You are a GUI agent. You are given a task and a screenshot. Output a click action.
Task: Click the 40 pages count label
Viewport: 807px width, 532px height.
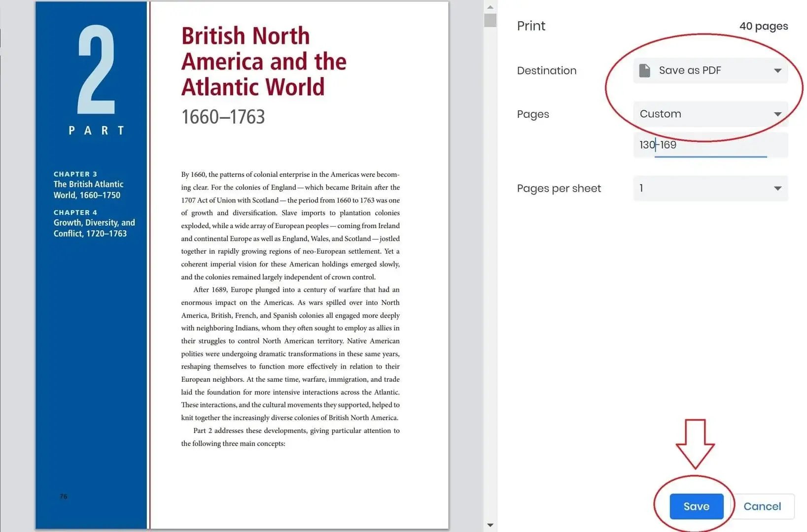point(763,26)
